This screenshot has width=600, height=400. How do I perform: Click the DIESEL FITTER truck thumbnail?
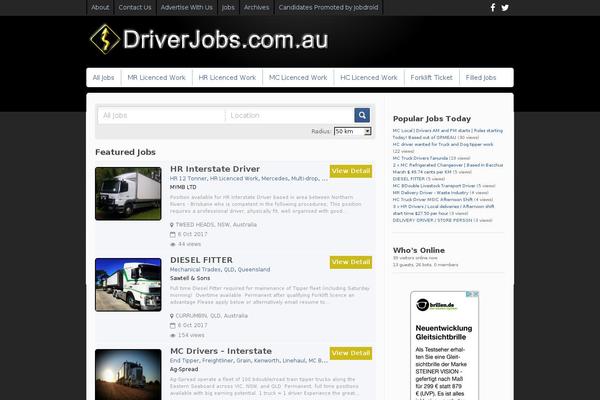tap(128, 285)
